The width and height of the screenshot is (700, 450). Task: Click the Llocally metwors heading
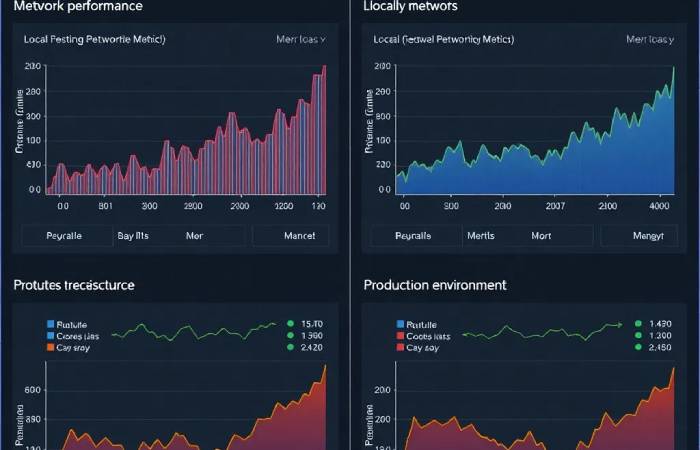point(410,6)
